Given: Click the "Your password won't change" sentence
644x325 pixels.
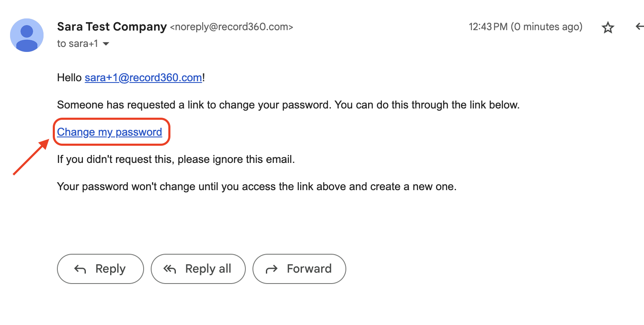Looking at the screenshot, I should pyautogui.click(x=257, y=186).
